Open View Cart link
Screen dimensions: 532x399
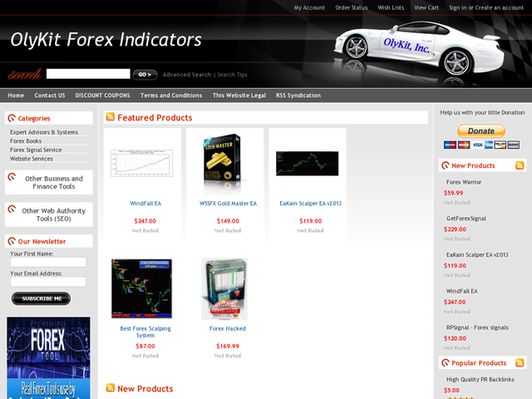click(426, 7)
